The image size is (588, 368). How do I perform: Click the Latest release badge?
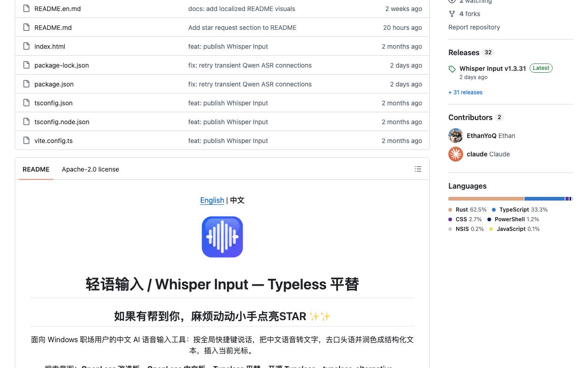click(541, 68)
